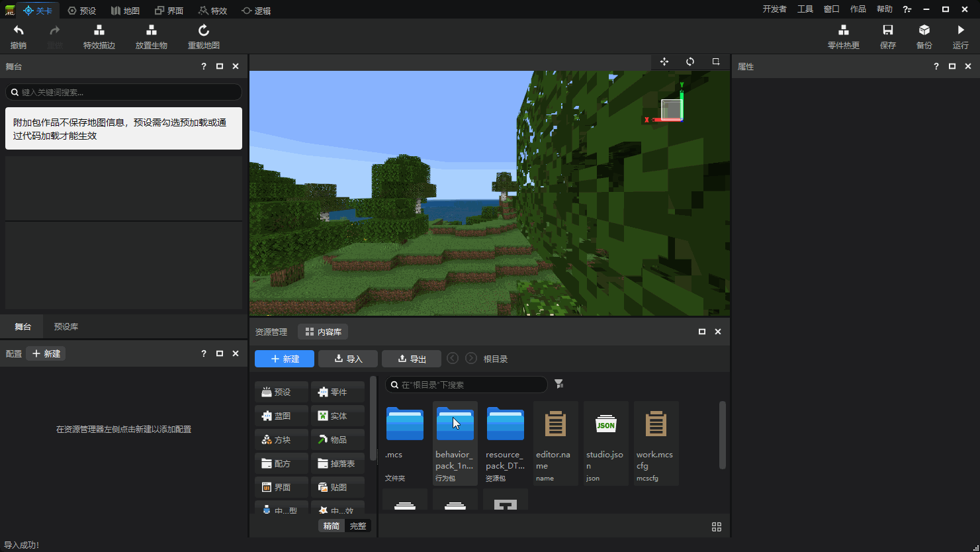Open the 特效 editor tab
This screenshot has height=552, width=980.
tap(212, 10)
